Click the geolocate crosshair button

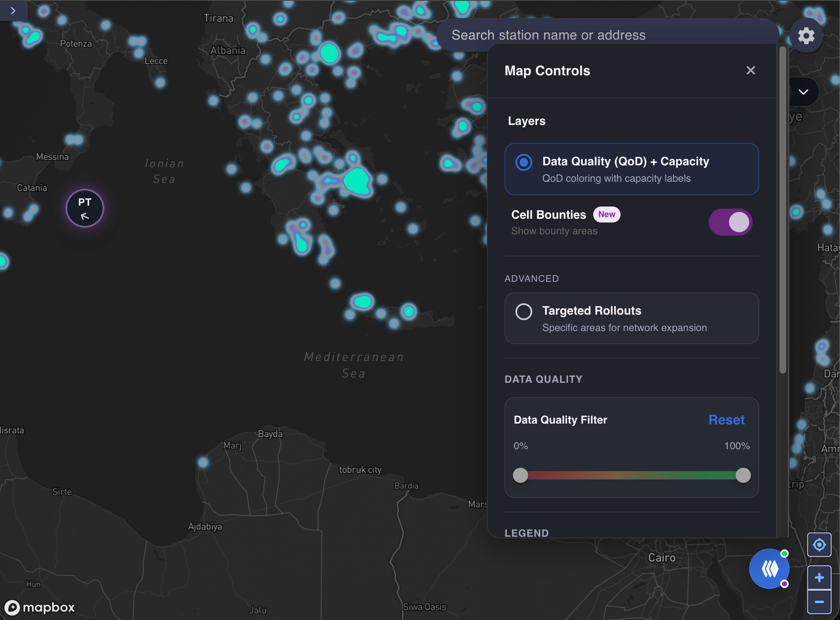(819, 544)
